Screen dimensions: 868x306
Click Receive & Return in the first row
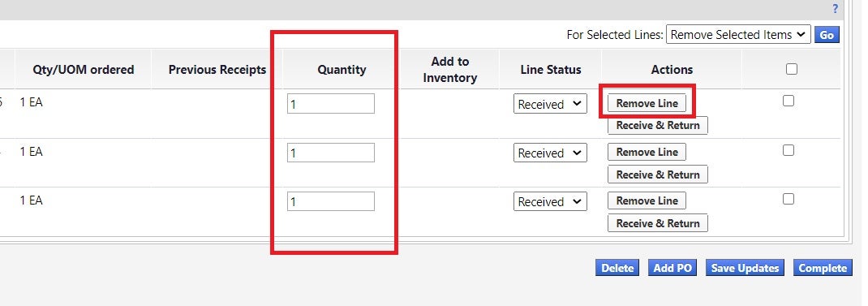pyautogui.click(x=658, y=125)
